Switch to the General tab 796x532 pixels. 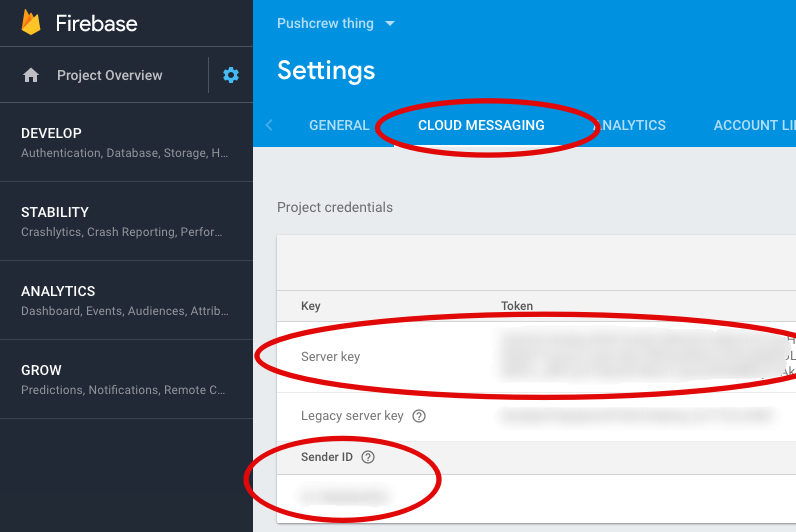point(339,125)
